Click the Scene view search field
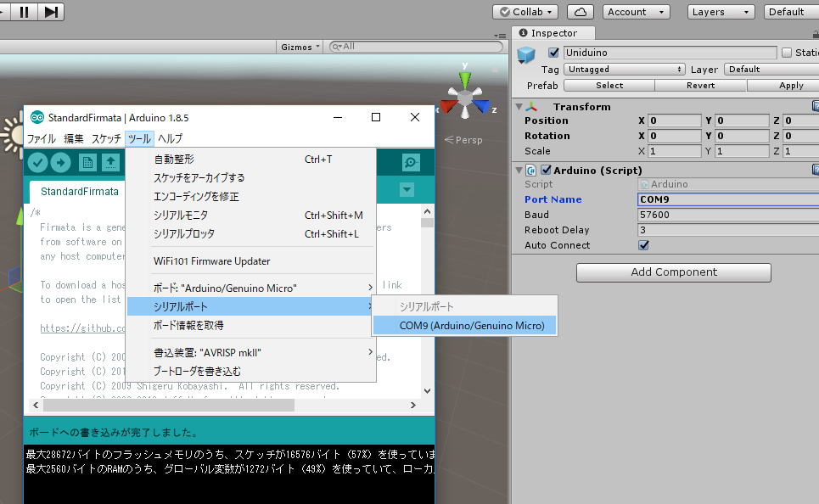Screen dimensions: 819x504 (x=417, y=47)
